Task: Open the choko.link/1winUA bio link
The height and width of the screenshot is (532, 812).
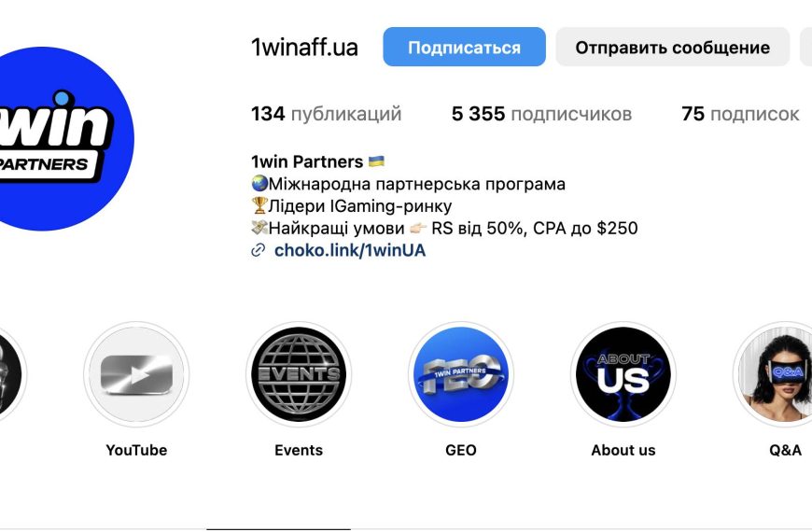Action: (x=350, y=250)
